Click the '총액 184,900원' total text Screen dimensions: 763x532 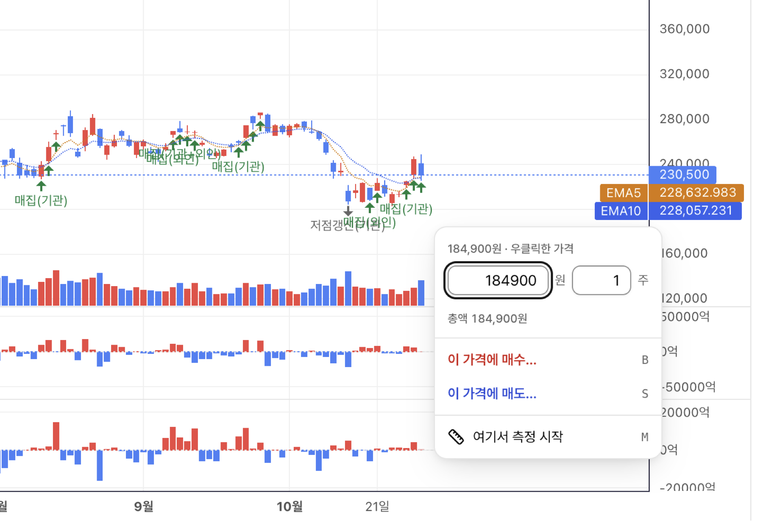coord(487,318)
